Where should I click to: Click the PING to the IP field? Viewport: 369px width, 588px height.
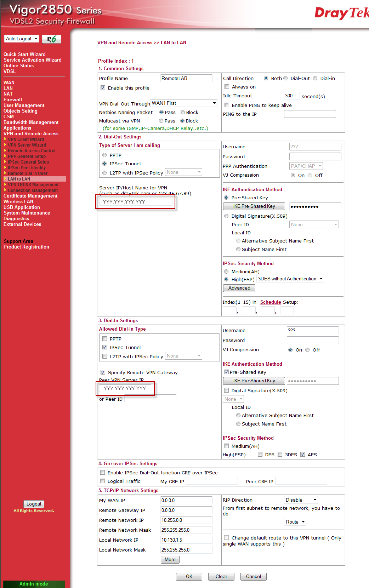pos(310,114)
